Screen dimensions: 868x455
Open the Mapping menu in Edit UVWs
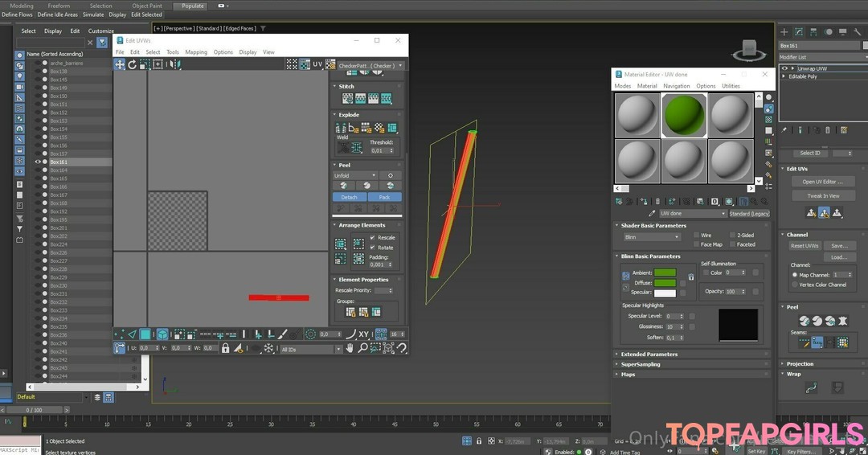pos(196,52)
